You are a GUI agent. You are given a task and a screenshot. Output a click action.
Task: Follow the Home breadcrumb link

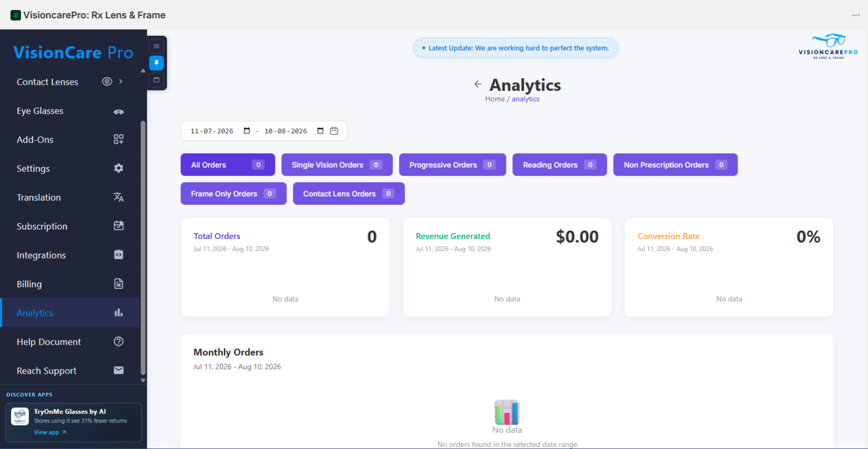pos(495,99)
